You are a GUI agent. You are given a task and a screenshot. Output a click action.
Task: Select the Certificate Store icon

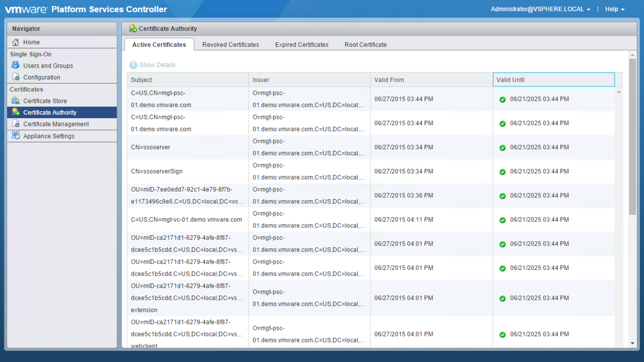click(x=16, y=101)
